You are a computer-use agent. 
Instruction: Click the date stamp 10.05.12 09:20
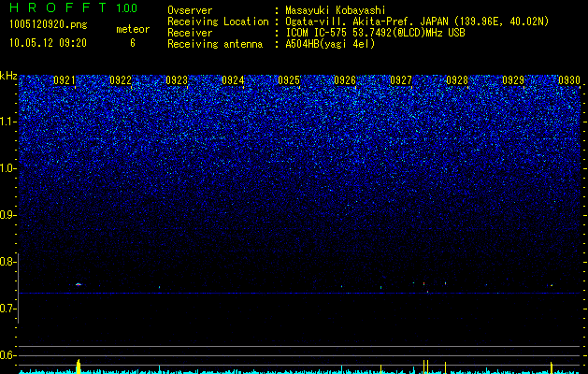pos(48,43)
